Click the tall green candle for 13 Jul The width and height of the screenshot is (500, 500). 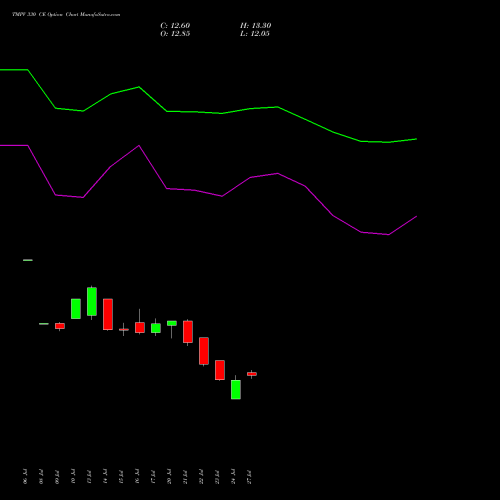coord(92,302)
